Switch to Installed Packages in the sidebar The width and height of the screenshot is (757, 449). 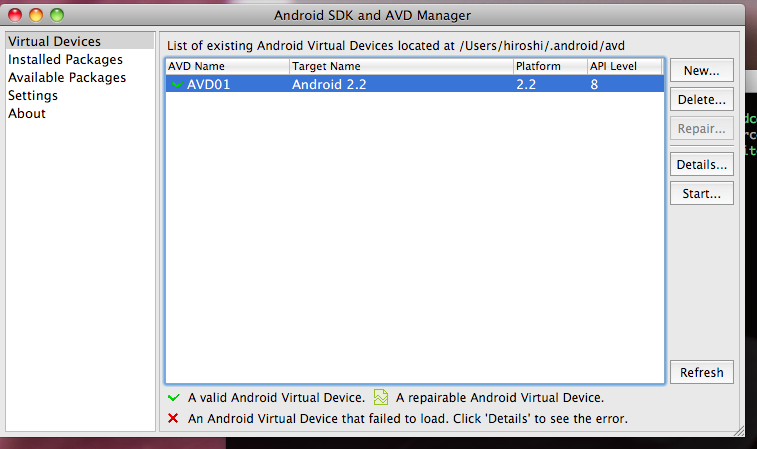coord(65,60)
